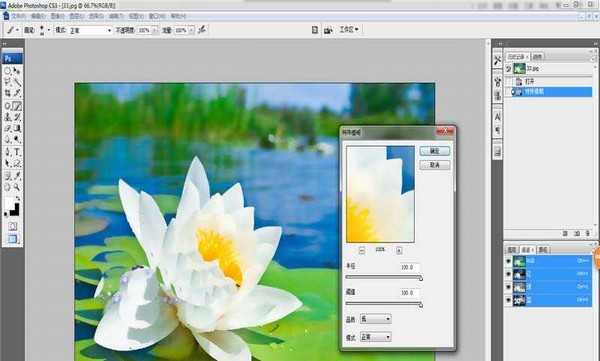Click the OK button in Smart Blur dialog
The height and width of the screenshot is (361, 600).
tap(435, 151)
